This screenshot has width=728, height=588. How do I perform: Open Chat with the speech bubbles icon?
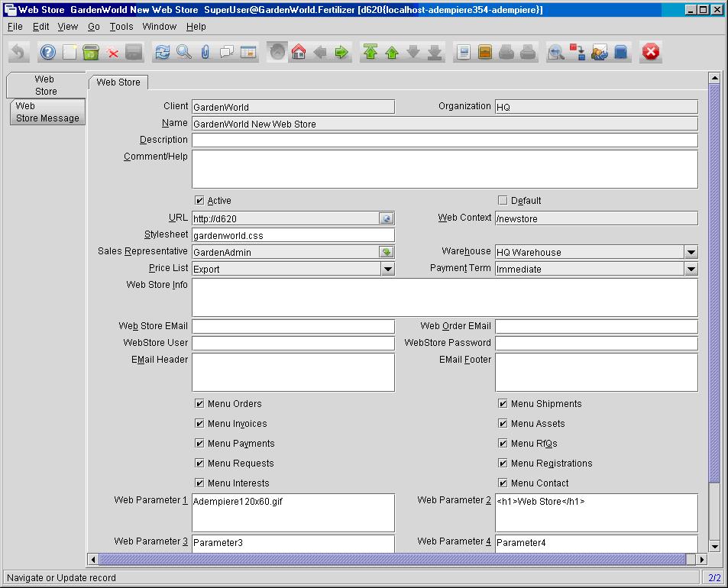[x=227, y=52]
